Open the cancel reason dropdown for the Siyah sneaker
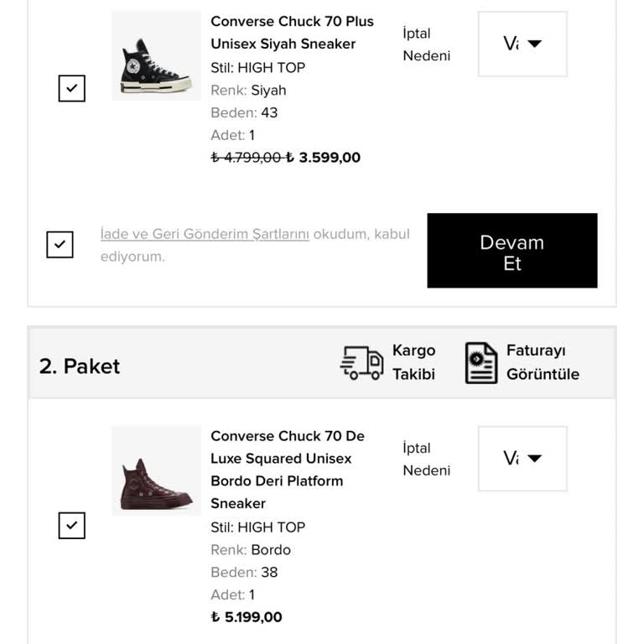The width and height of the screenshot is (644, 644). click(522, 44)
